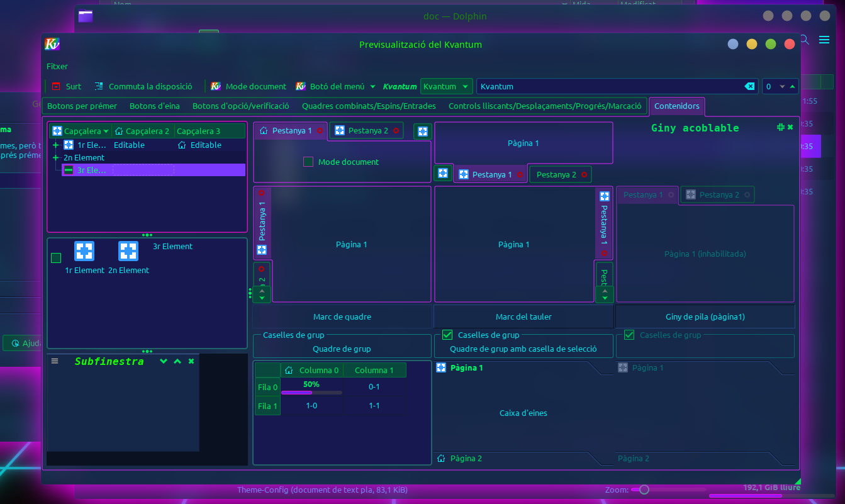
Task: Click the Kvantum logo beside Botó del menú
Action: [x=300, y=86]
